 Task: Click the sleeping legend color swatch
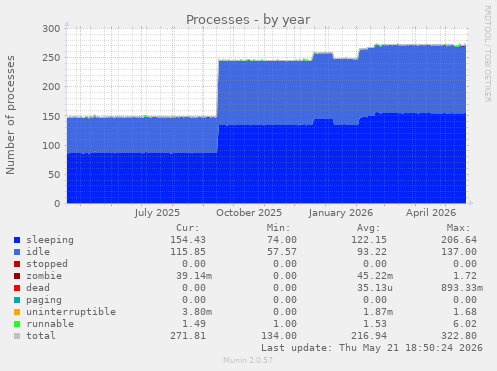(x=17, y=240)
